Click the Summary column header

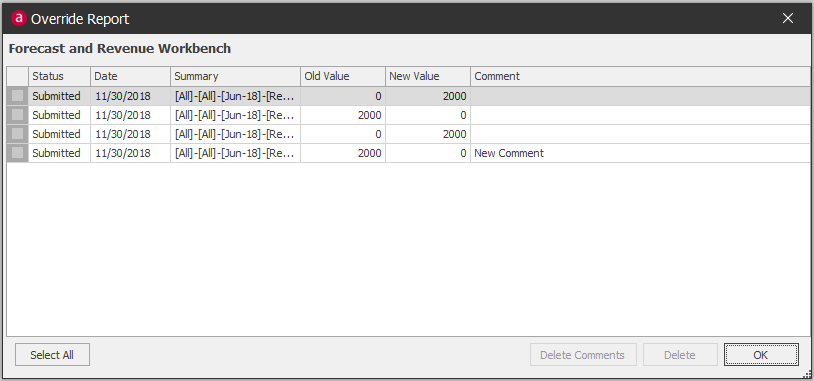(x=235, y=76)
